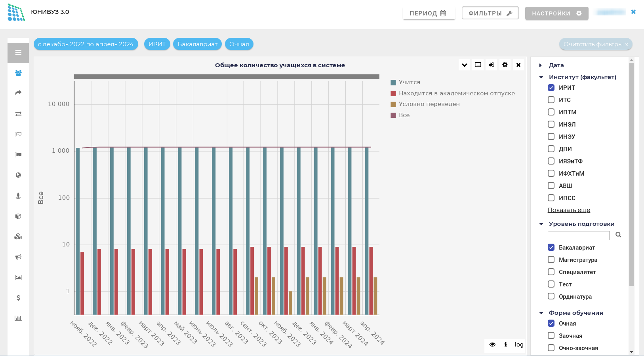Collapse the Уровень подготовки section
The height and width of the screenshot is (356, 644).
click(x=541, y=224)
